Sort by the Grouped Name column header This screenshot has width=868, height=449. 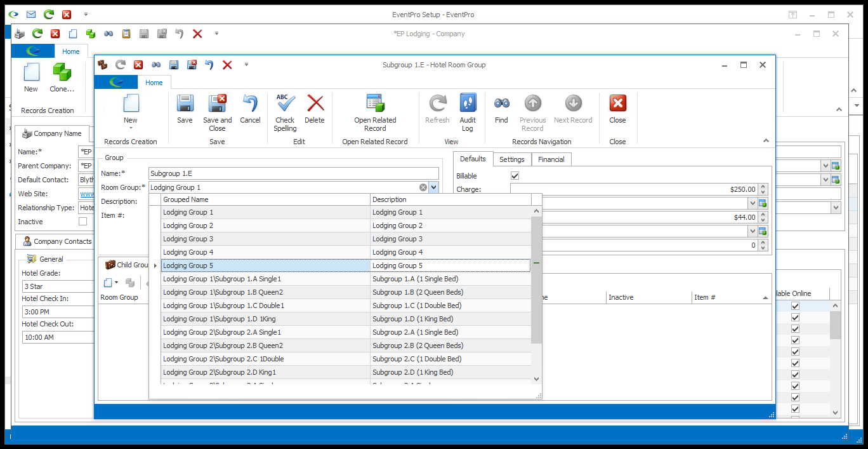point(266,199)
